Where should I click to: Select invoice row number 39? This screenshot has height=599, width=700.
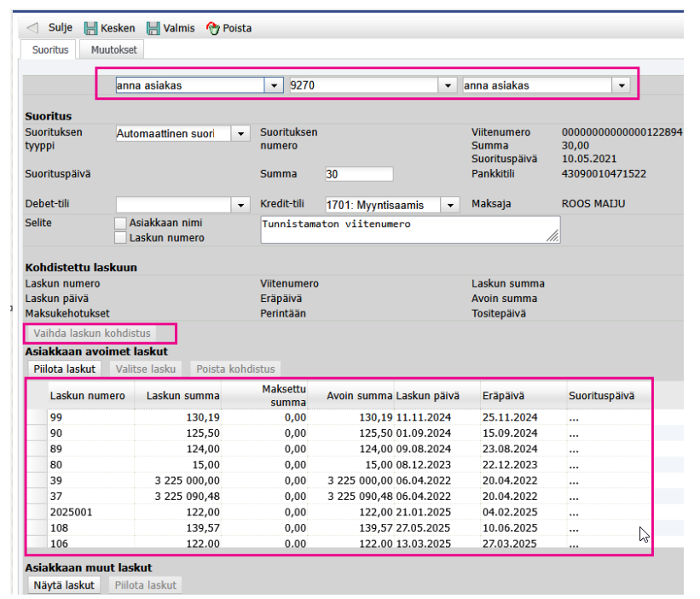click(339, 480)
